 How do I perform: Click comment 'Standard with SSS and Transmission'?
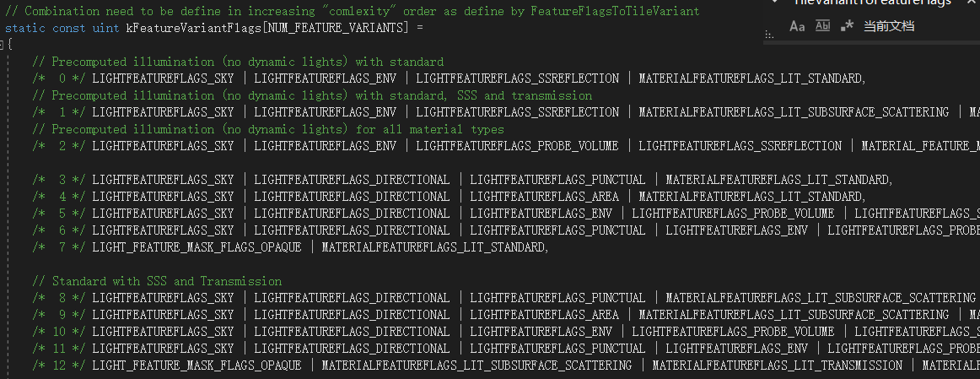(157, 281)
